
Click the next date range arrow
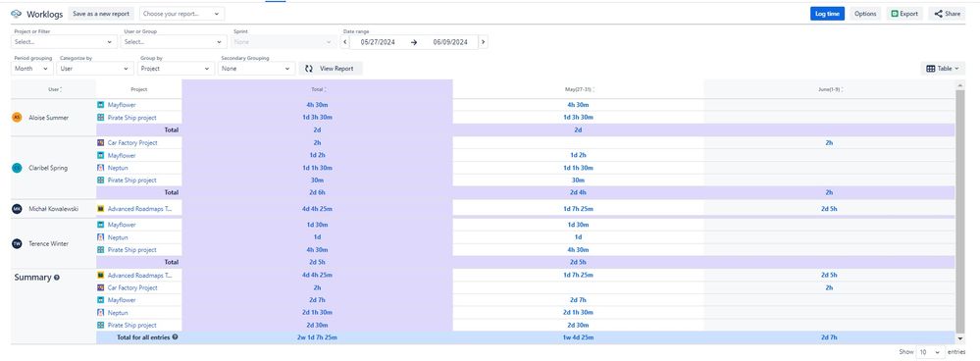[x=483, y=42]
